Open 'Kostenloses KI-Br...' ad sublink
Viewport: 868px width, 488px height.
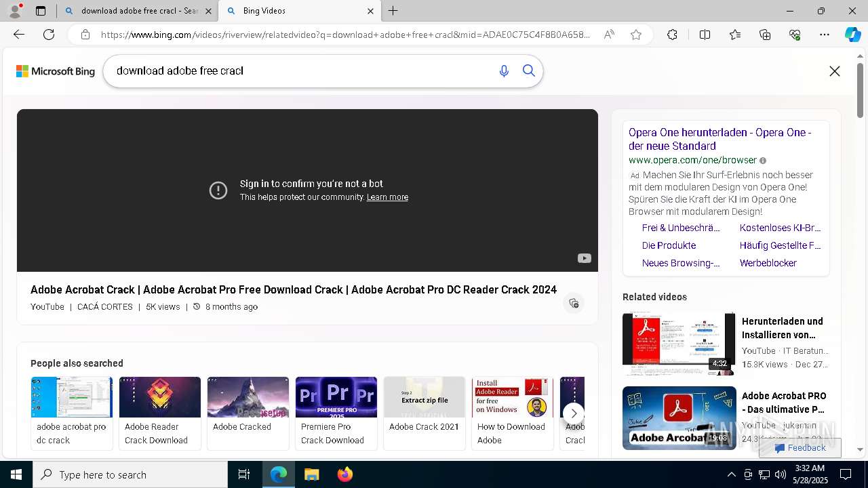coord(780,228)
